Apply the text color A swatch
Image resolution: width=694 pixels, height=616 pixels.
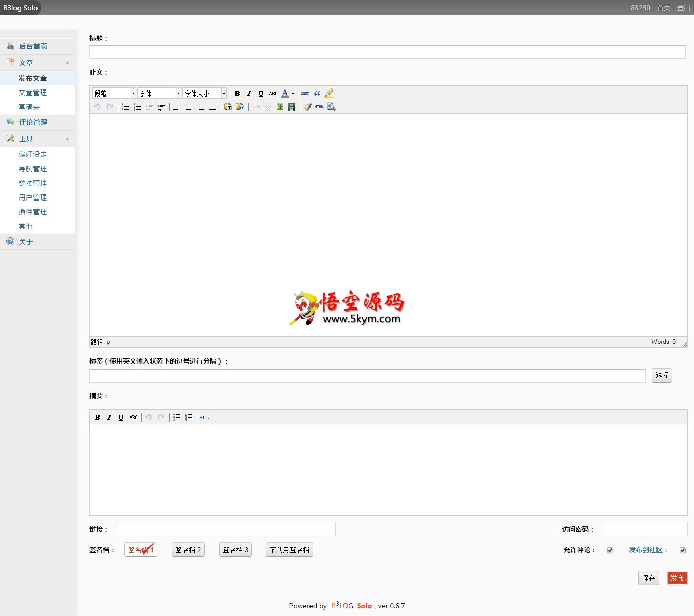tap(285, 93)
